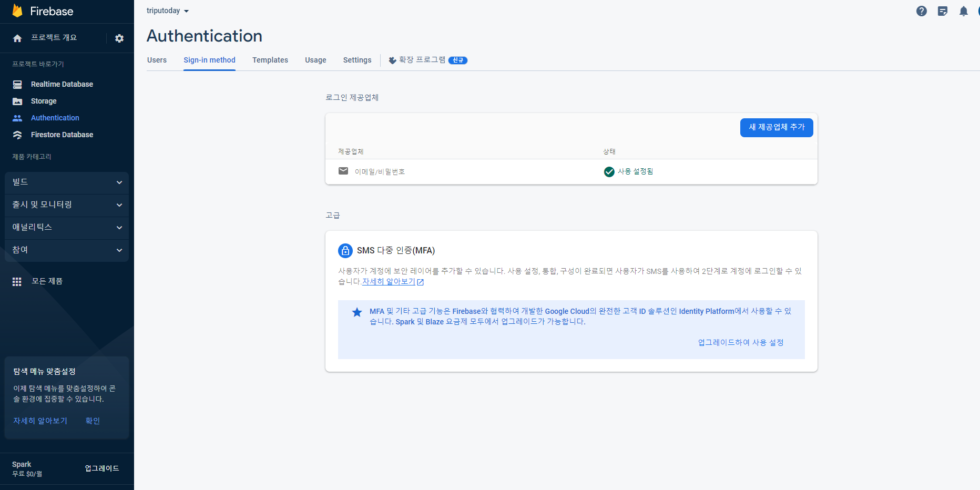
Task: Click the star icon in MFA notice
Action: point(357,312)
